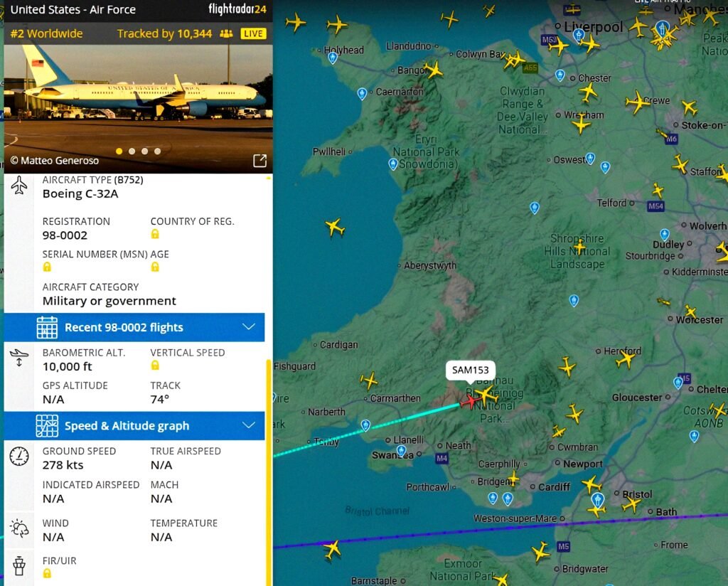Click the people icon beside tracked count
Image resolution: width=728 pixels, height=586 pixels.
[226, 33]
